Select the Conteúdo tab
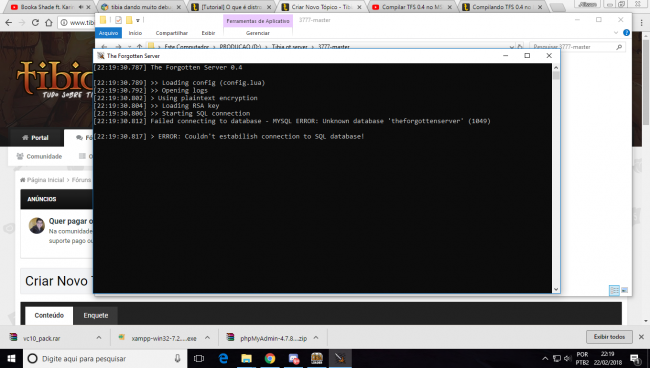The image size is (650, 368). coord(49,315)
